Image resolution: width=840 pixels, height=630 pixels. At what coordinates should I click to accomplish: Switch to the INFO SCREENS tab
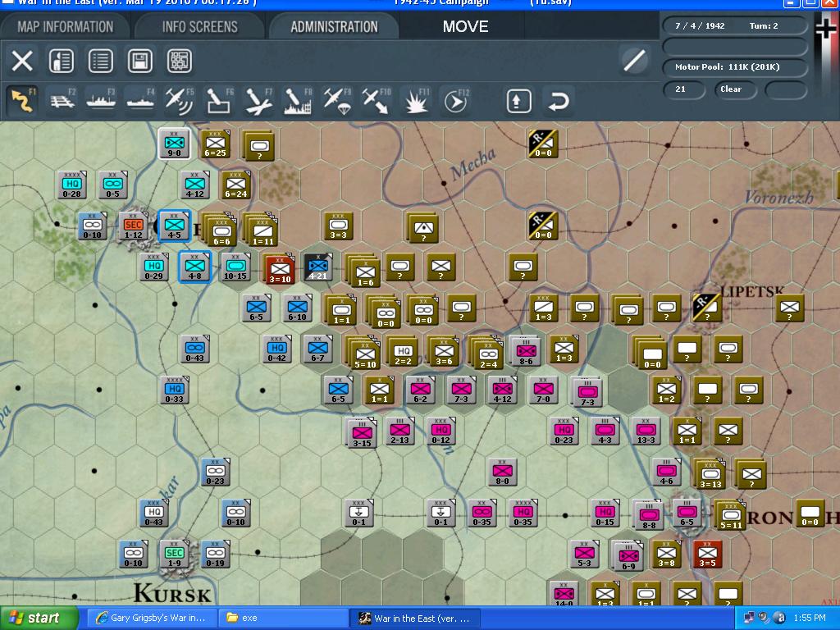coord(200,26)
